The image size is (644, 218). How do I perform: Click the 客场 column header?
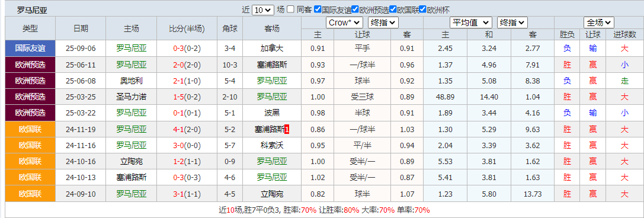coord(272,28)
